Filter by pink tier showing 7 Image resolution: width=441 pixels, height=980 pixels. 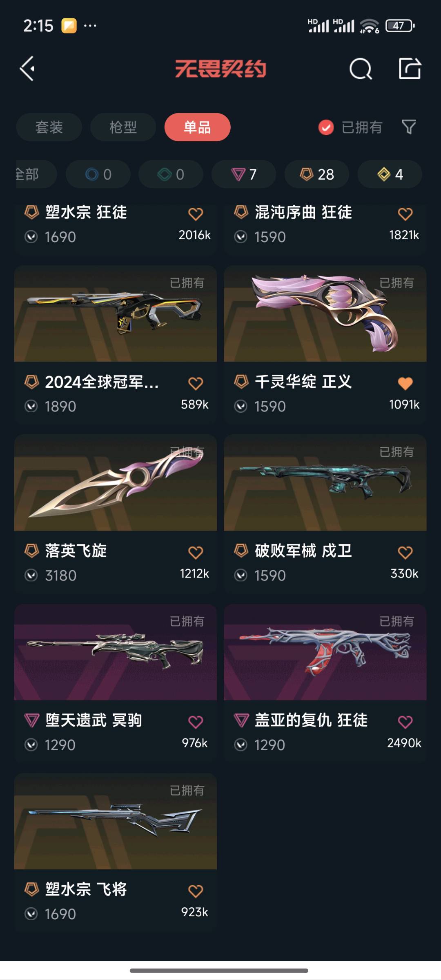pos(244,174)
